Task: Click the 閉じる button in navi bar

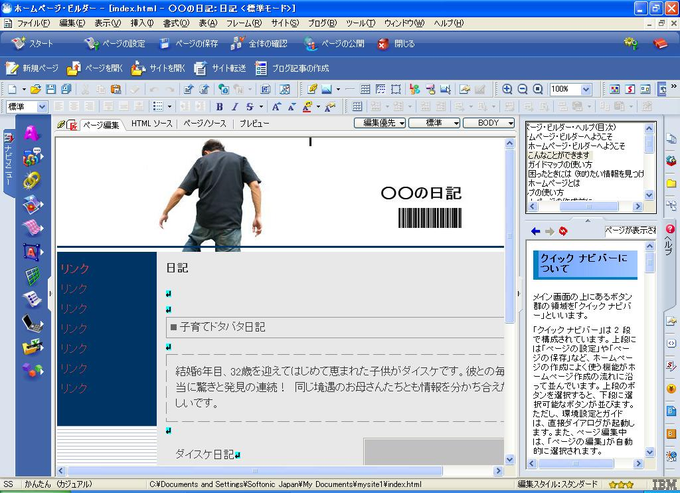Action: pos(396,44)
